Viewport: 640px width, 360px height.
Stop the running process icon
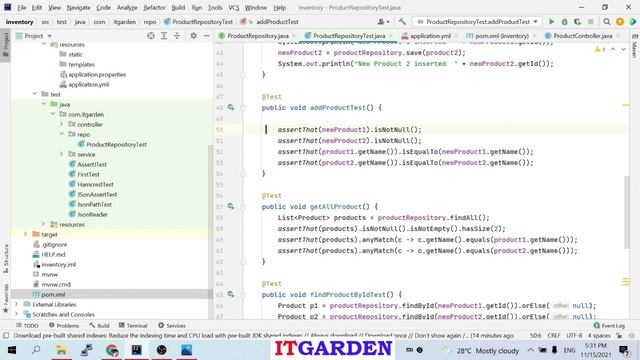(590, 22)
